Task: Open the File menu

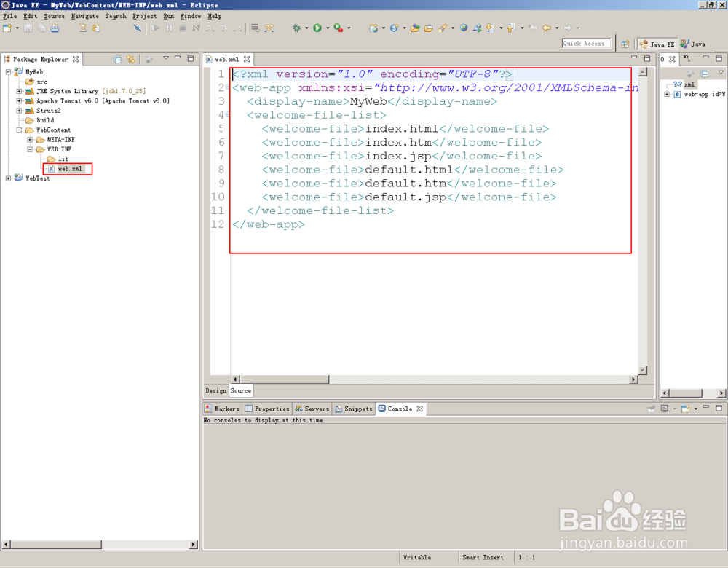Action: (x=9, y=16)
